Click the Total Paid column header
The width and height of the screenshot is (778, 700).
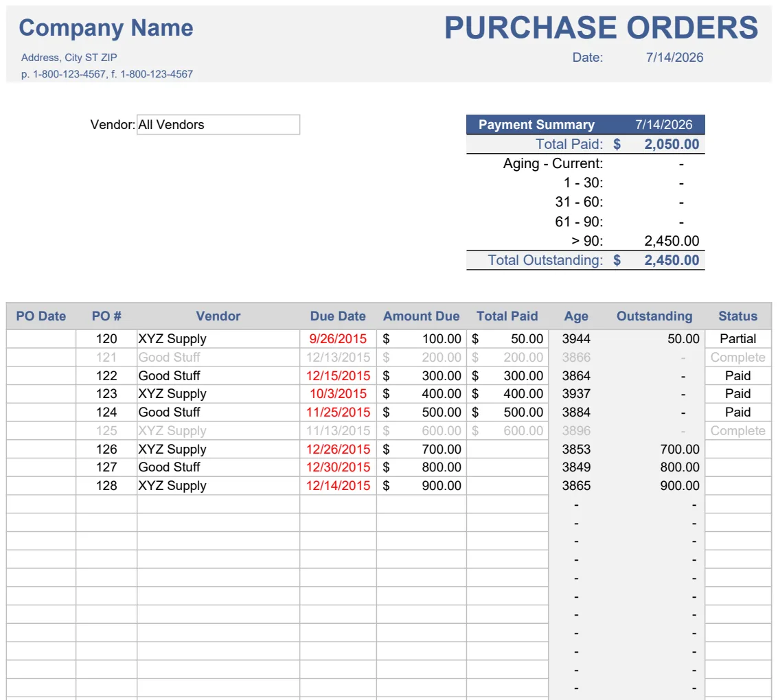coord(507,316)
